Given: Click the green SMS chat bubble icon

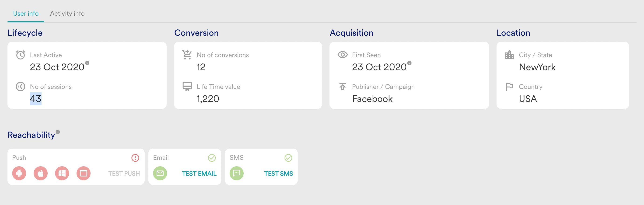Looking at the screenshot, I should tap(237, 173).
